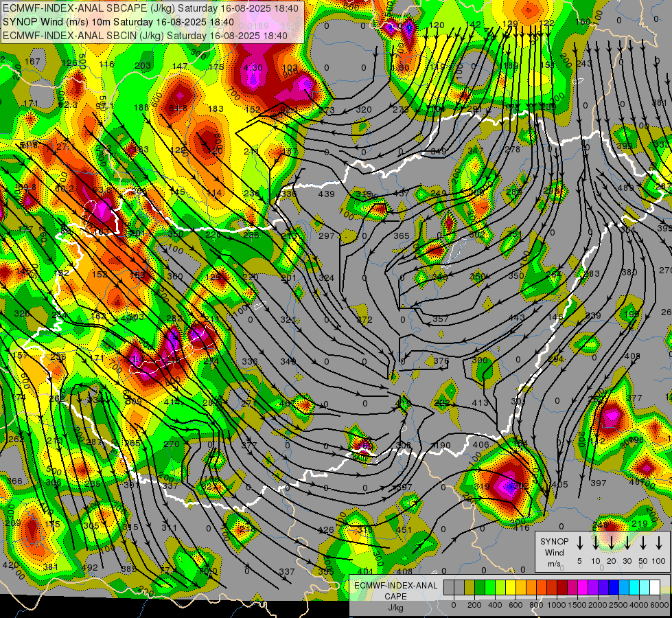Click the map value '451'

404,529
